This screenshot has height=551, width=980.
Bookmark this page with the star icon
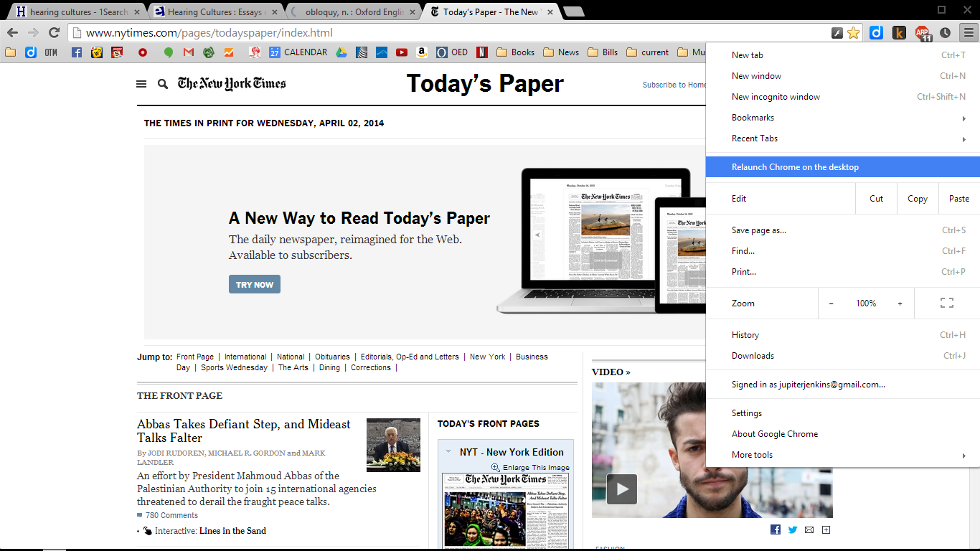pyautogui.click(x=853, y=32)
